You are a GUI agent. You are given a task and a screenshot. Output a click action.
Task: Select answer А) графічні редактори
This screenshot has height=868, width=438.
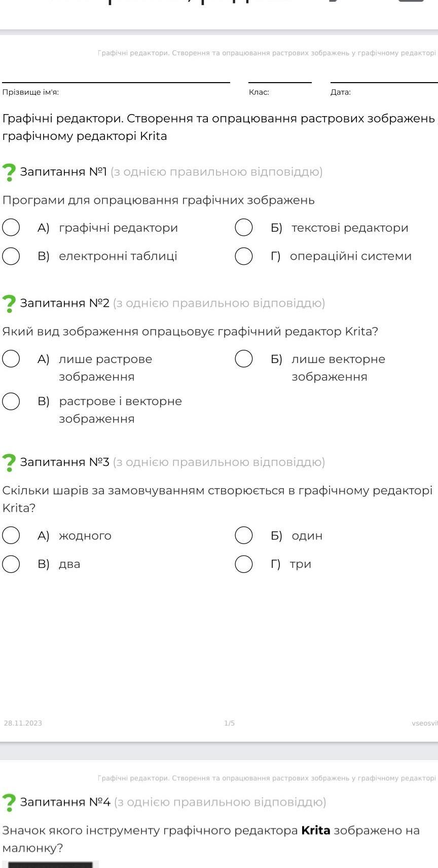tap(11, 227)
